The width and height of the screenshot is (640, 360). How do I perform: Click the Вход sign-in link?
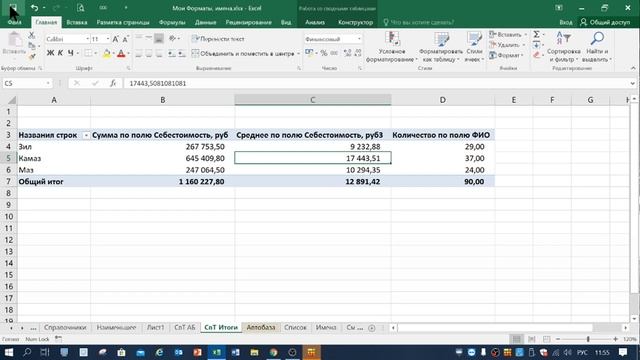pos(565,22)
